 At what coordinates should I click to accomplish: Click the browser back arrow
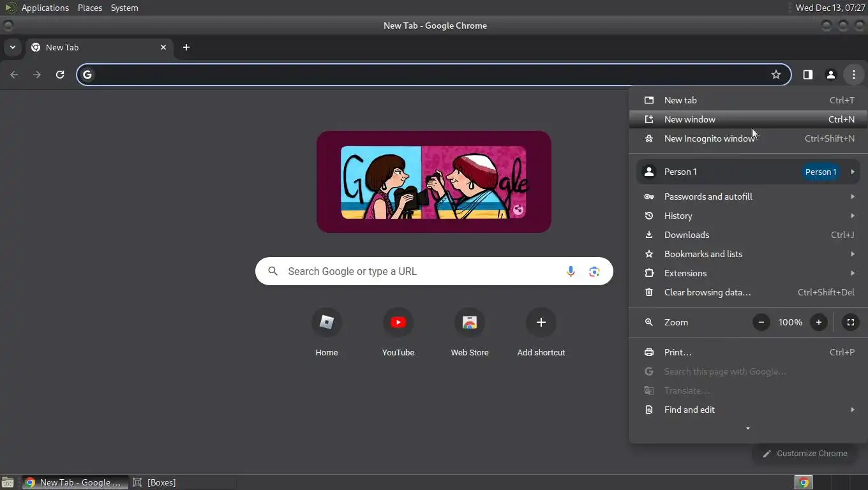pos(14,75)
